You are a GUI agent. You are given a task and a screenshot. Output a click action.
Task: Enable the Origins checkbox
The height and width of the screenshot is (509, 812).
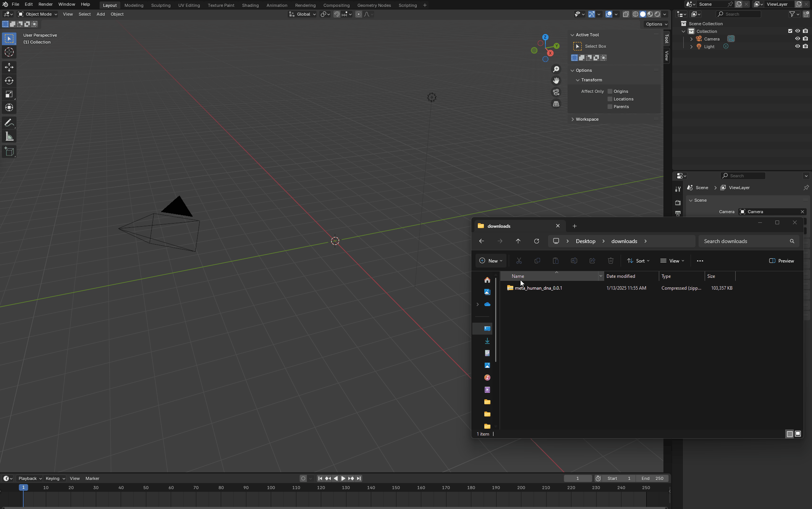(x=610, y=91)
